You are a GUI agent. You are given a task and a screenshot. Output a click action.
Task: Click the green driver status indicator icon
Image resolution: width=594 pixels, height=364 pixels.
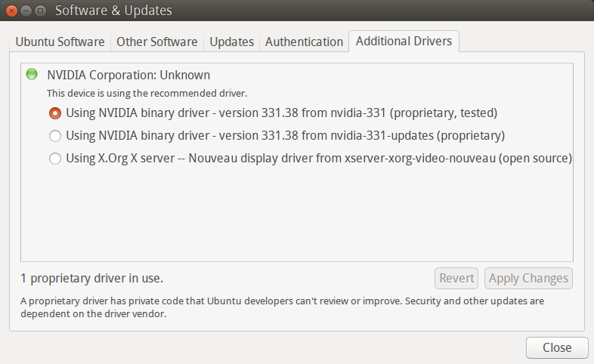pos(32,74)
